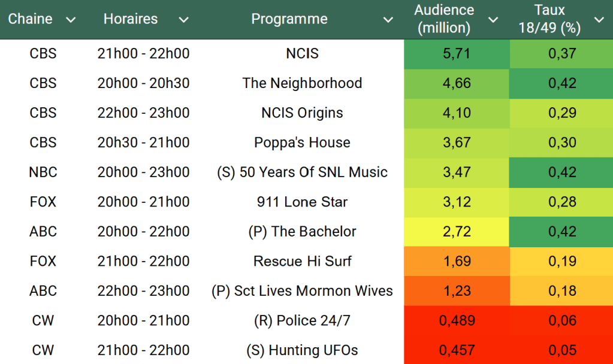Select the Chaine column header

click(30, 19)
